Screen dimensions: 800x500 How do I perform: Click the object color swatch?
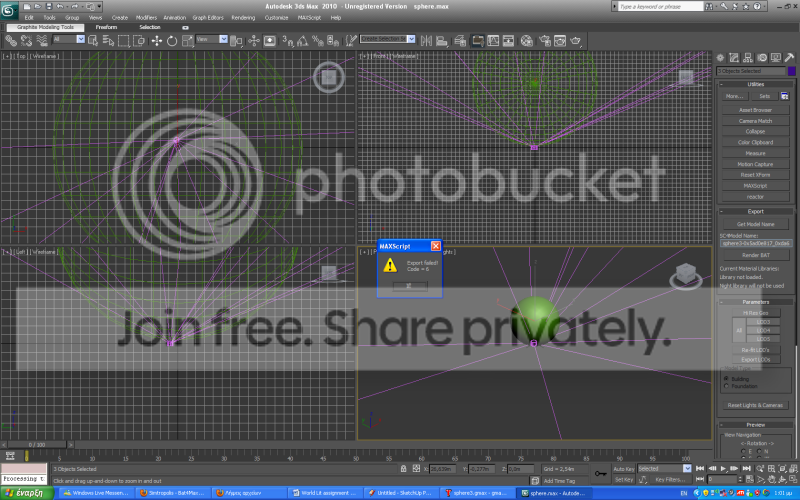click(792, 71)
